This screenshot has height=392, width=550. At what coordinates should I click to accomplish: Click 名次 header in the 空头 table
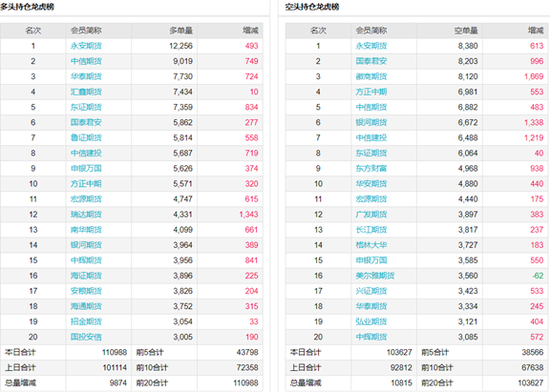(318, 31)
